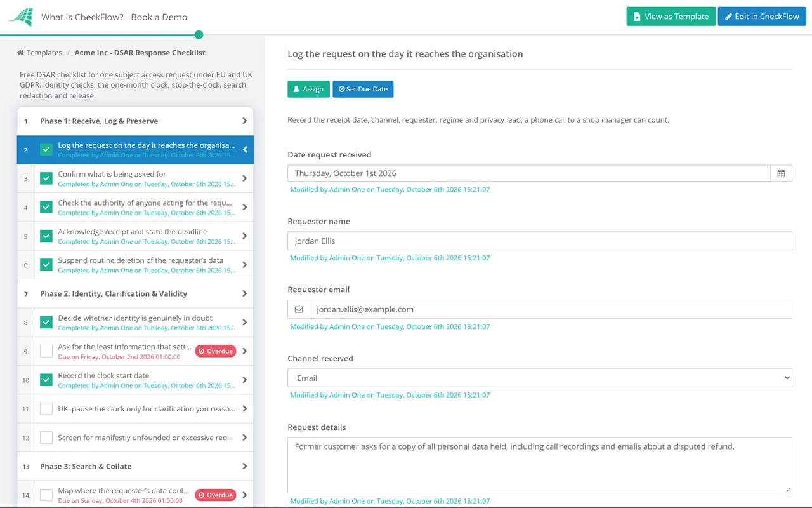Tick checkbox for 'Ask for the least information'
Screen dimensions: 812x508
(46, 351)
